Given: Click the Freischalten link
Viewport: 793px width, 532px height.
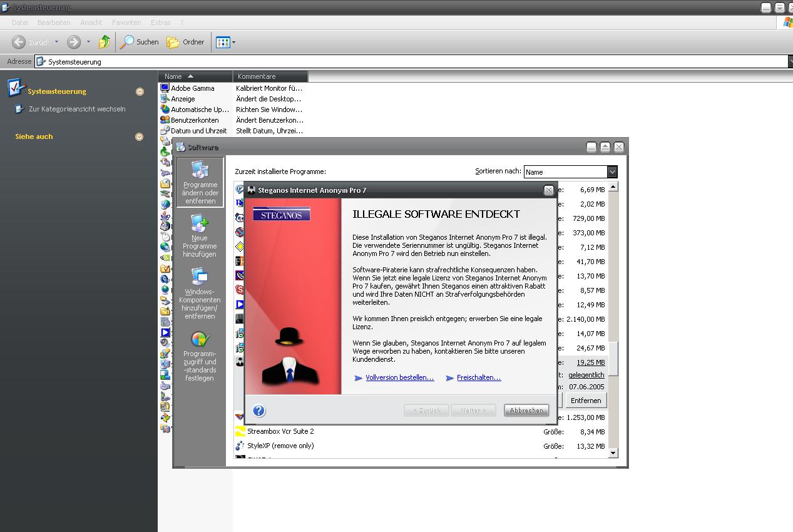Looking at the screenshot, I should pos(479,377).
